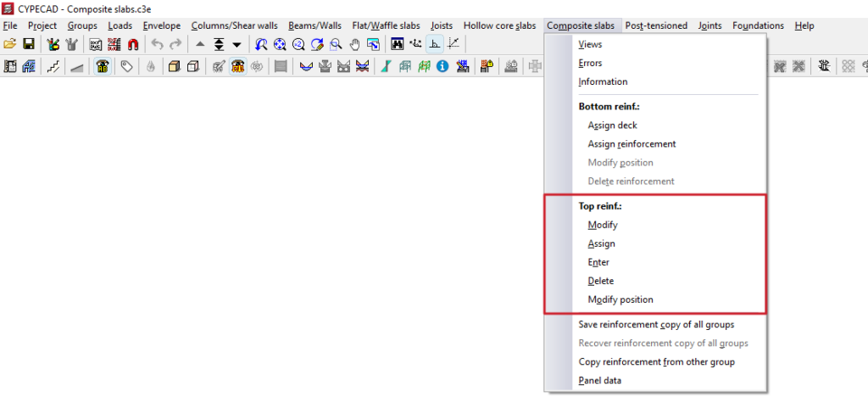Image resolution: width=868 pixels, height=414 pixels.
Task: Open the Beams/Walls menu
Action: coord(315,25)
